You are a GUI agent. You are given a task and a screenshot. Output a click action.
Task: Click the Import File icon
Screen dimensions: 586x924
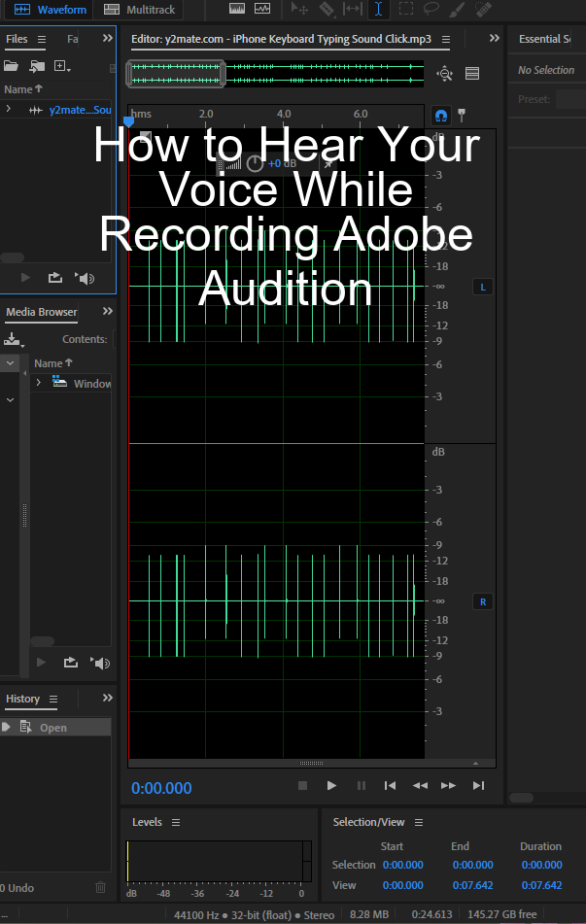tap(37, 66)
